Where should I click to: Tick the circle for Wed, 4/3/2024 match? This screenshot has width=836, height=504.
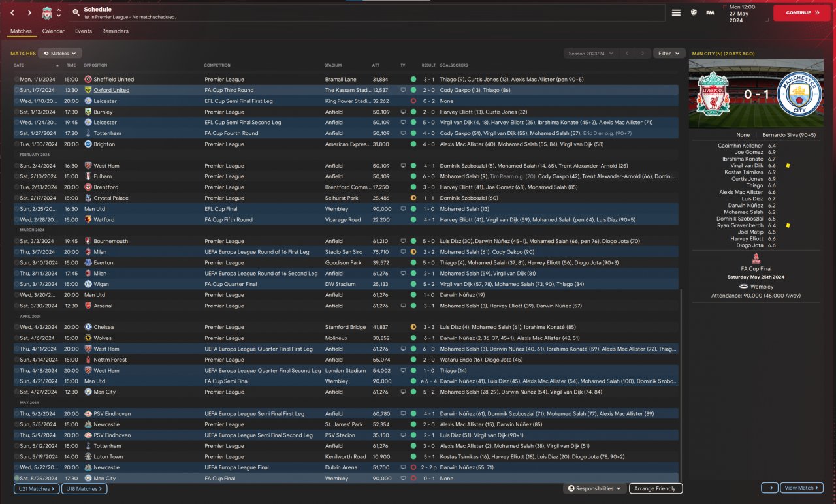[16, 327]
